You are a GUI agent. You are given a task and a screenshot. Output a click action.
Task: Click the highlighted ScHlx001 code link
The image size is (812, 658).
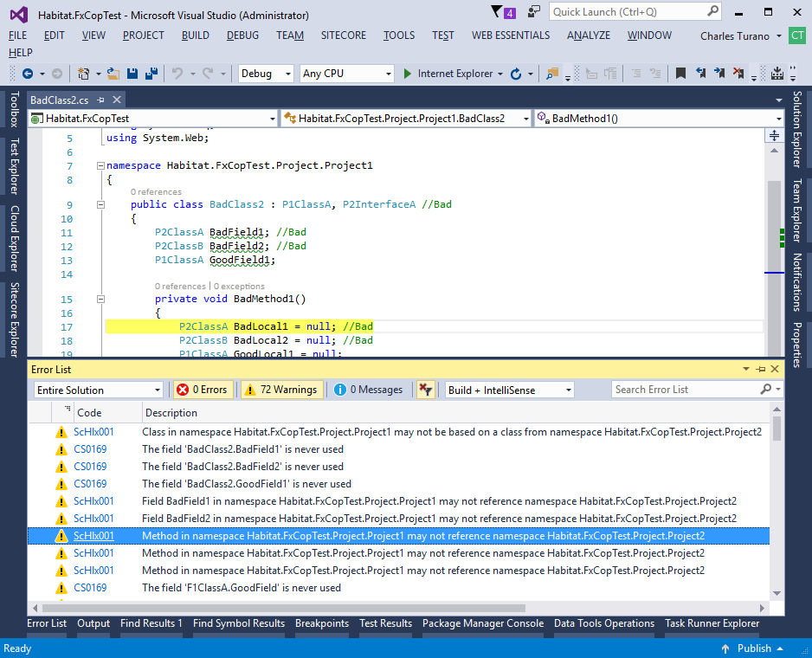[x=93, y=536]
